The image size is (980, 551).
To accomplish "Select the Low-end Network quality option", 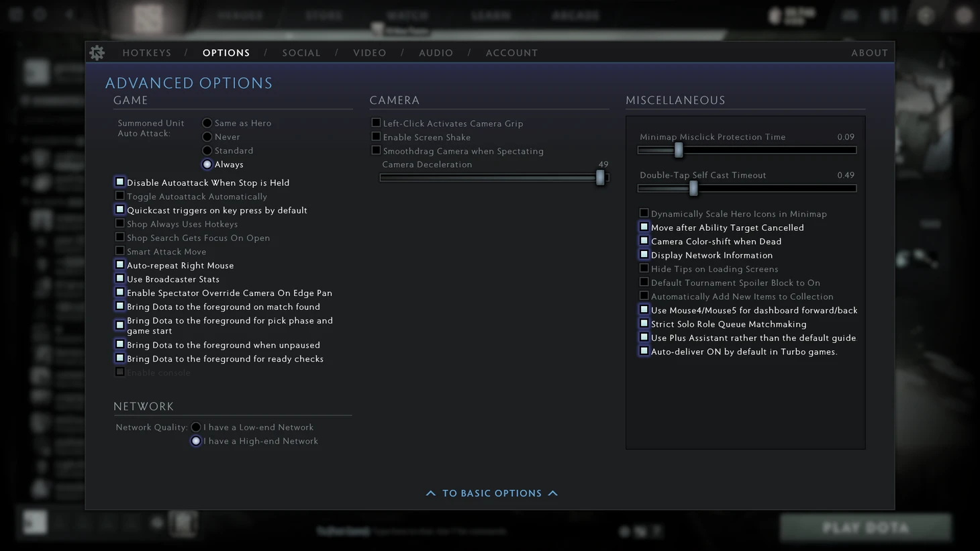I will point(196,427).
